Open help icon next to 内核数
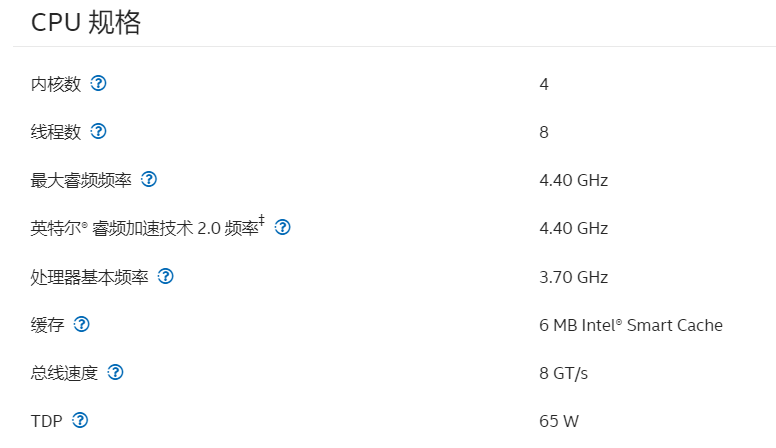The image size is (776, 448). (98, 83)
